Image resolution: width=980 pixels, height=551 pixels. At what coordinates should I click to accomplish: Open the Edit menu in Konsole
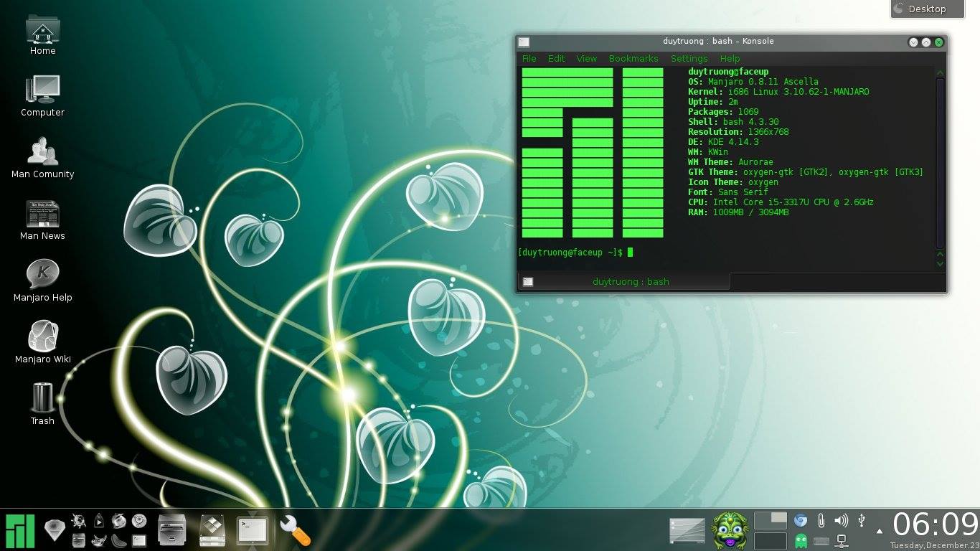[557, 59]
